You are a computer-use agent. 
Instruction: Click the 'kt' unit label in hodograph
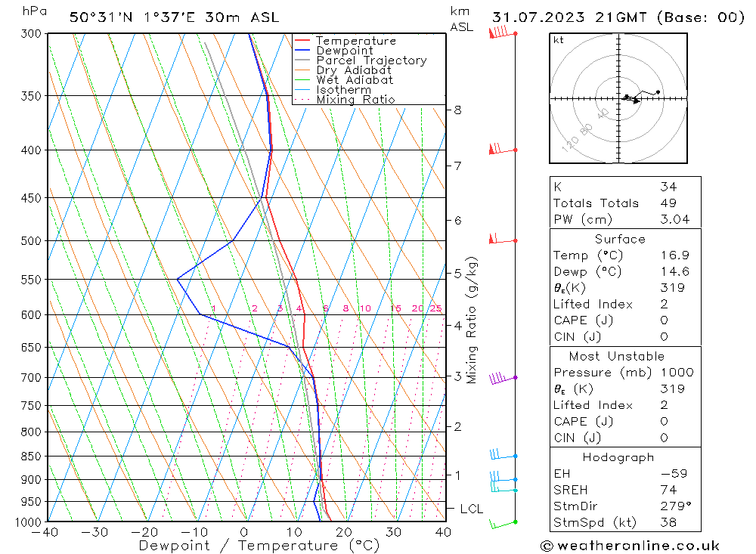[559, 40]
